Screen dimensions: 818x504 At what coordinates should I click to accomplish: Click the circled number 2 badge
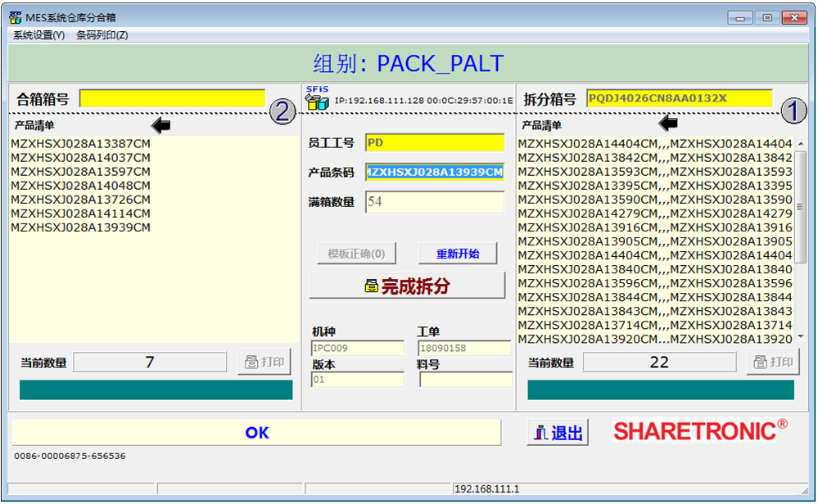click(282, 112)
